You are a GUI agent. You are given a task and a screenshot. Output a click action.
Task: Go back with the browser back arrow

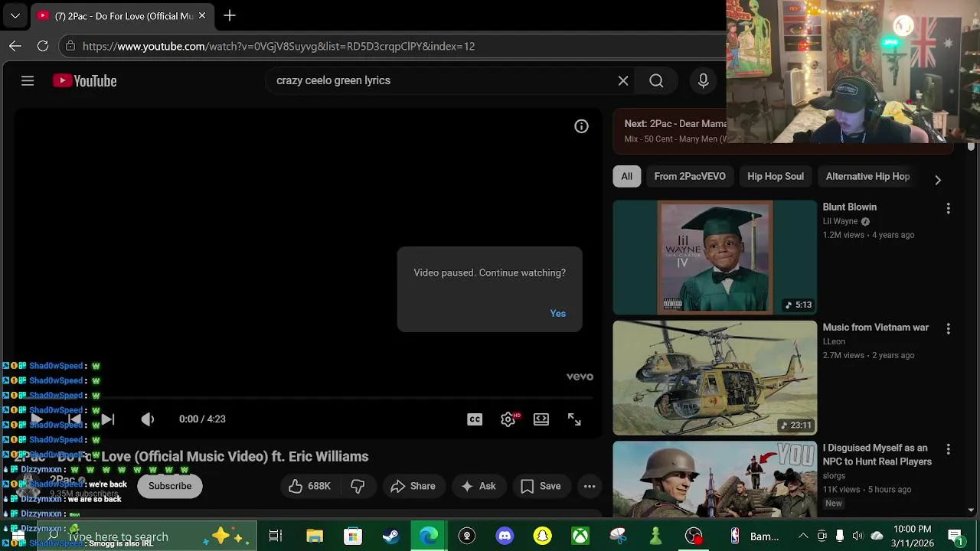15,46
